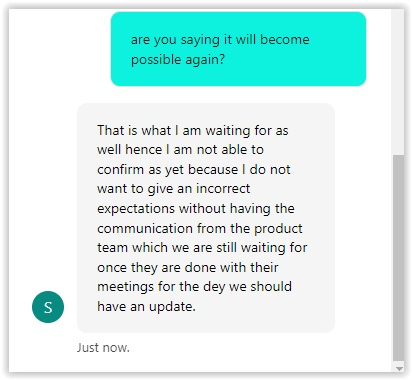
Task: Click the vertical scrollbar thumb of the chat
Action: (399, 258)
